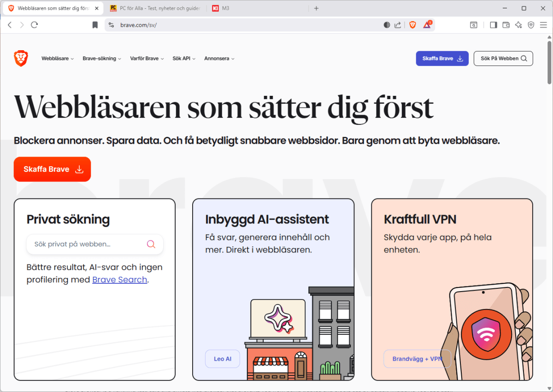Screen dimensions: 553x392
Task: Bookmark this page using the bookmark icon
Action: 95,25
